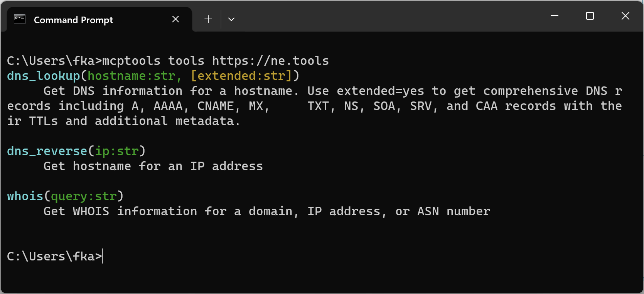Close the Command Prompt tab
Viewport: 644px width, 294px height.
pos(175,19)
